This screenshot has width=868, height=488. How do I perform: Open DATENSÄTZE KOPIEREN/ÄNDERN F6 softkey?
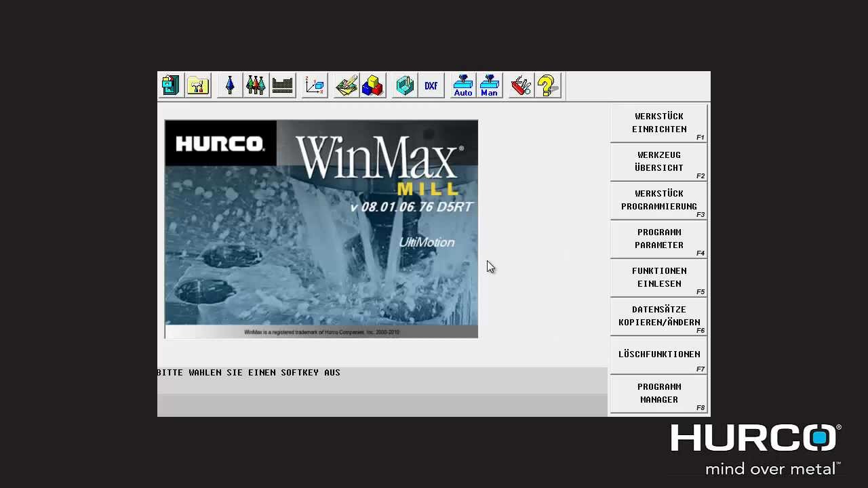(658, 317)
